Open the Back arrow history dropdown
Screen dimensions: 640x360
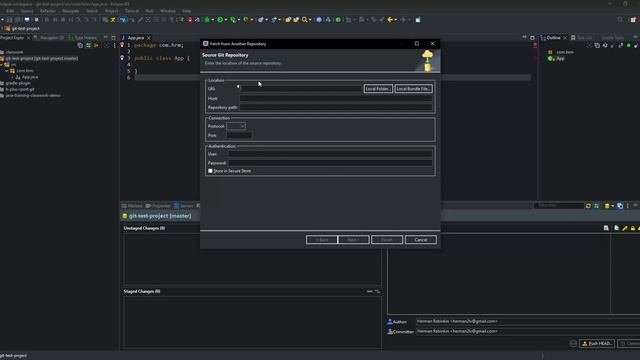396,20
